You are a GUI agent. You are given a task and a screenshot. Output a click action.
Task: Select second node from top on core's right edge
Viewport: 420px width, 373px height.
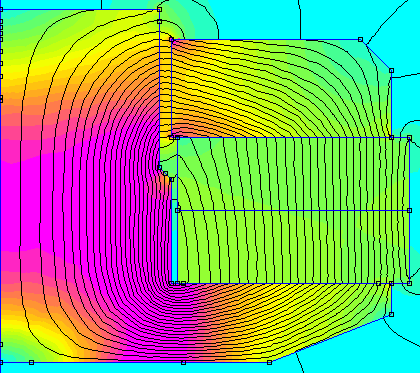pos(159,22)
